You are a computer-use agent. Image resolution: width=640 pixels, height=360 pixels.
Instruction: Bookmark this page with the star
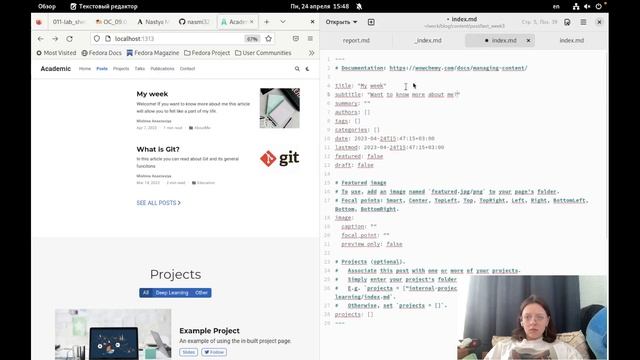268,39
